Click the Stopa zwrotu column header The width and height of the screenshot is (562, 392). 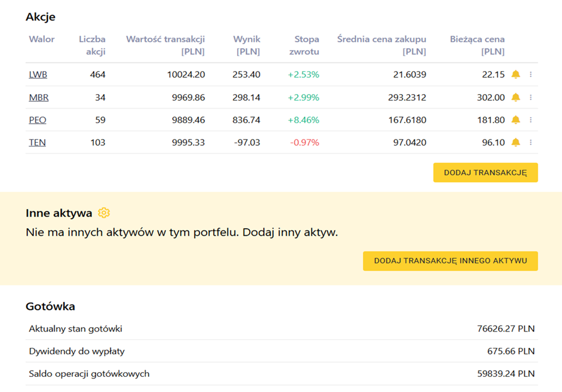[304, 45]
